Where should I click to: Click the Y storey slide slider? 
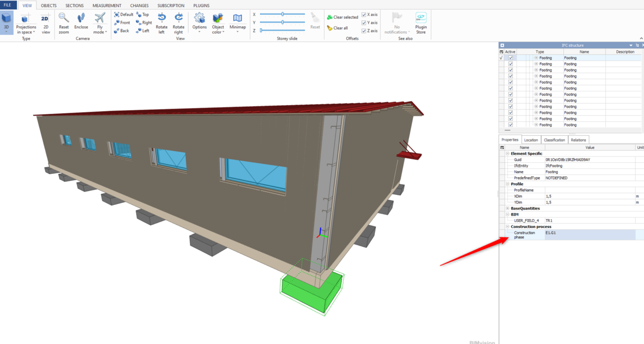pos(283,22)
